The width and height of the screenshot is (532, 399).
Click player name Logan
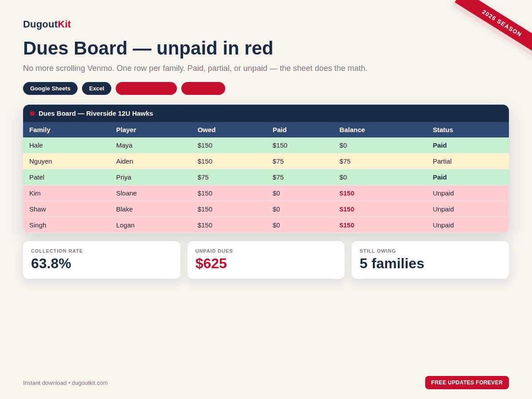(x=125, y=225)
